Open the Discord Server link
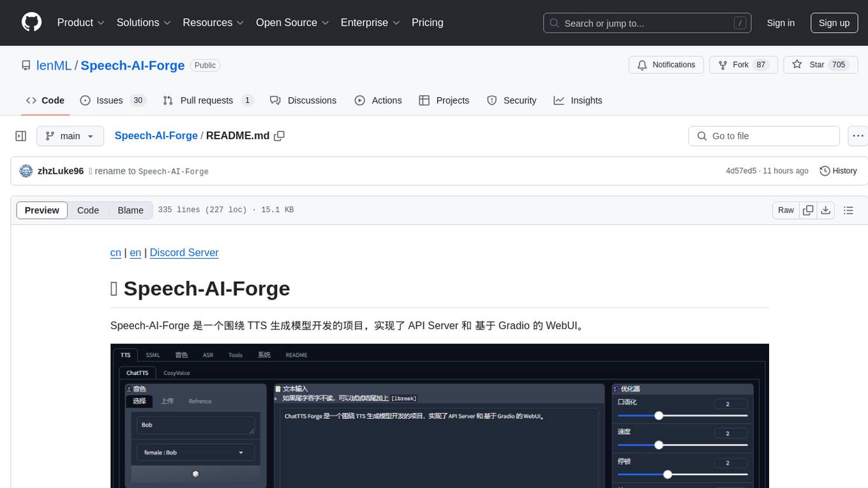 (184, 252)
